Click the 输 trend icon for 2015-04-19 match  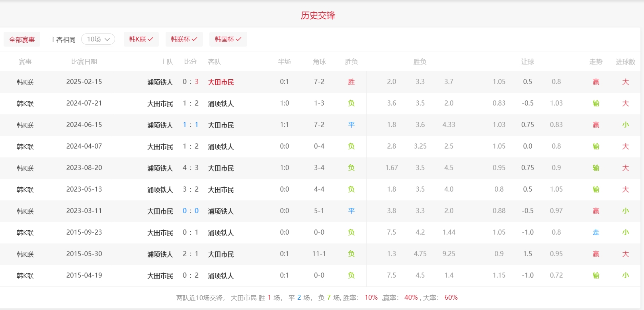point(595,275)
